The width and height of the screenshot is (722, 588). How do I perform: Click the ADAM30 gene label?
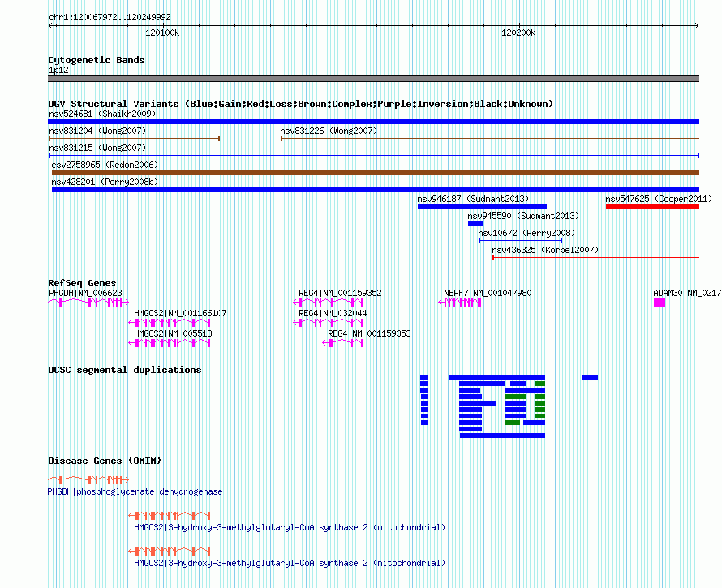tap(687, 293)
